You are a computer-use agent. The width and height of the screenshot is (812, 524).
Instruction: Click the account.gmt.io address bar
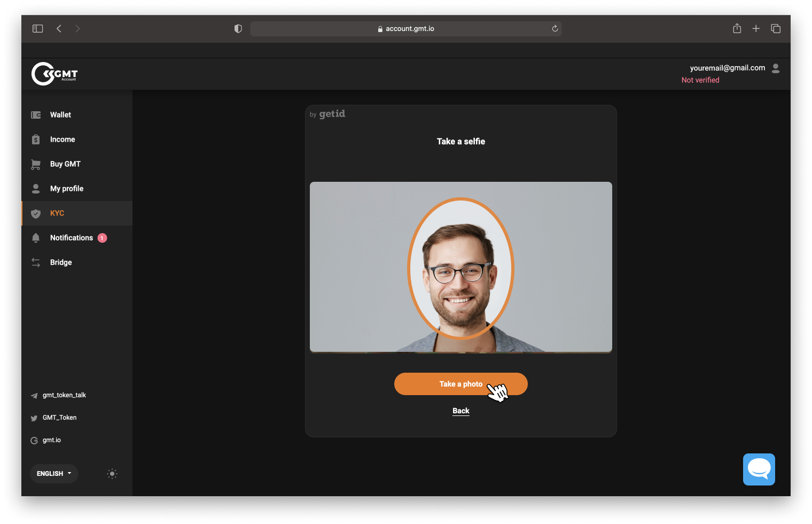pyautogui.click(x=406, y=29)
